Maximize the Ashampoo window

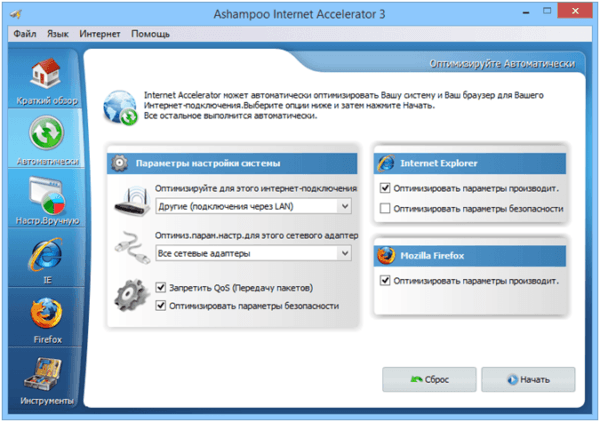pyautogui.click(x=547, y=11)
